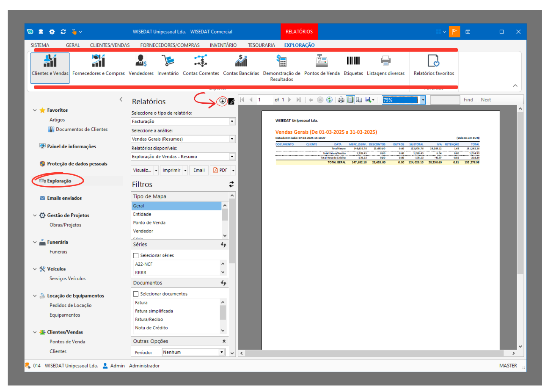The image size is (548, 392).
Task: Open the Etiquetas barcode icon
Action: click(353, 66)
